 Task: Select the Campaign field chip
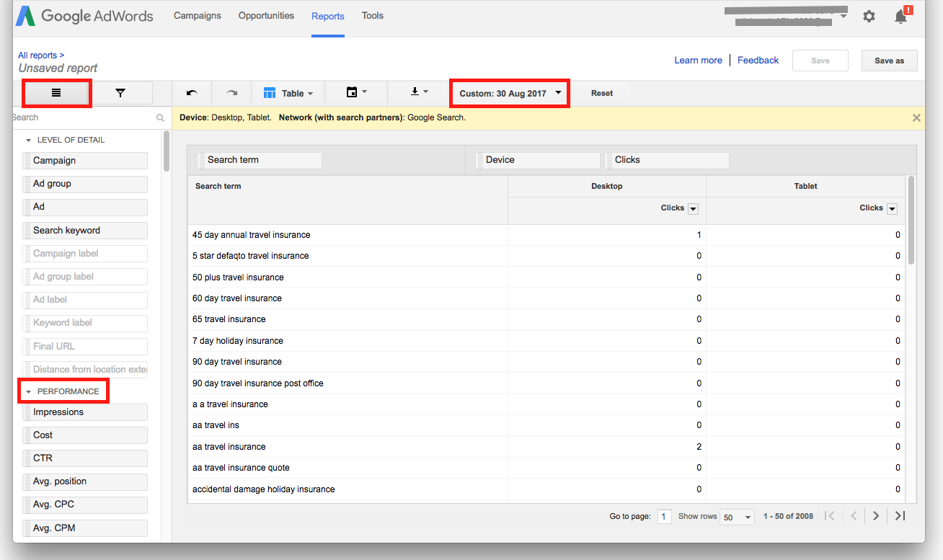86,161
